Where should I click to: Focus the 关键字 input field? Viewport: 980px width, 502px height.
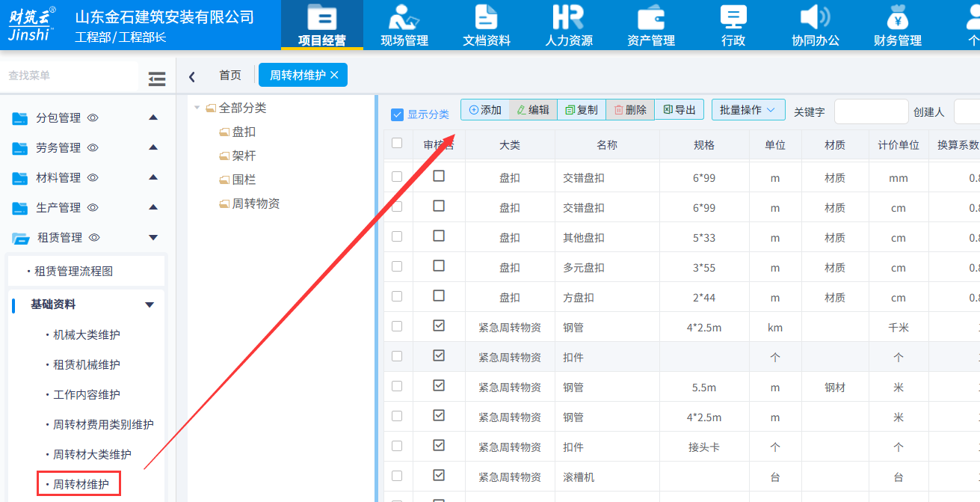(x=871, y=111)
